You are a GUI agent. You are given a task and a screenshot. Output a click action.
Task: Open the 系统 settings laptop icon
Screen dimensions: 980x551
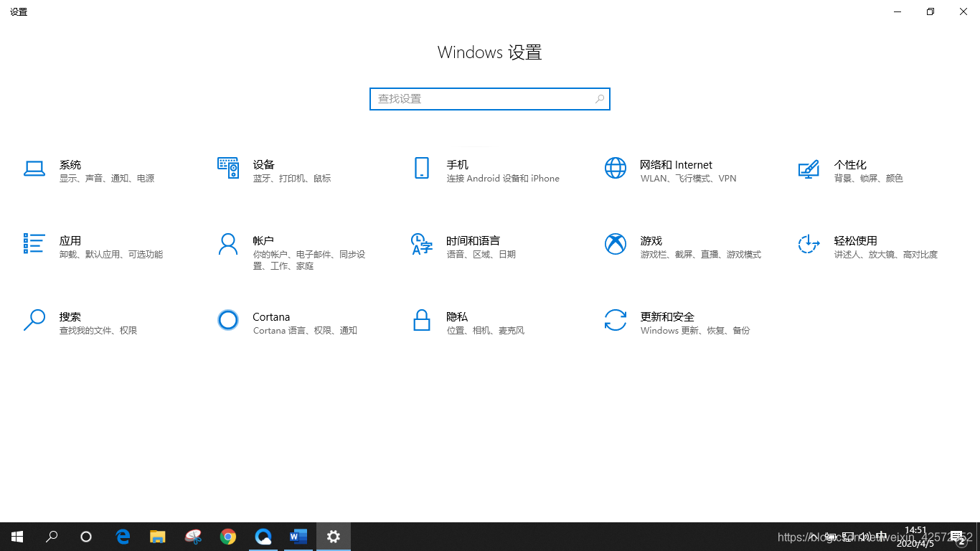pos(34,168)
